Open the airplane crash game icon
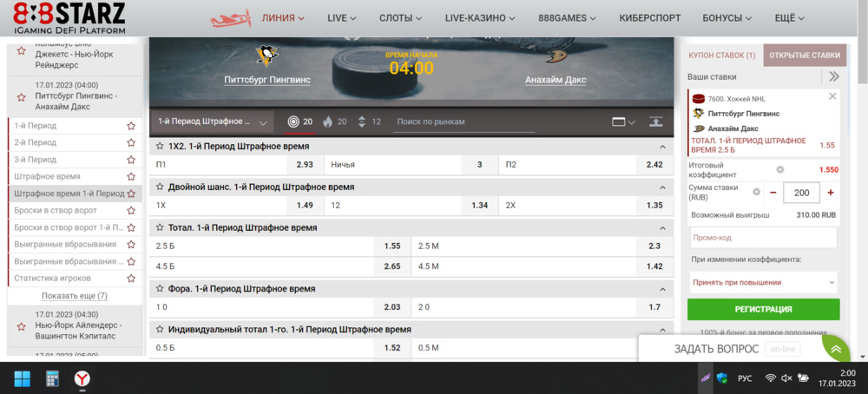868x394 pixels. point(230,18)
